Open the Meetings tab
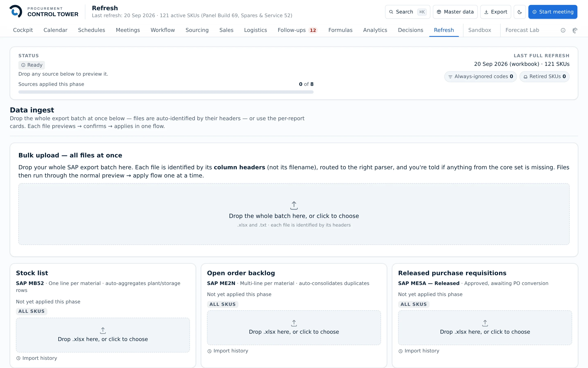 click(128, 30)
